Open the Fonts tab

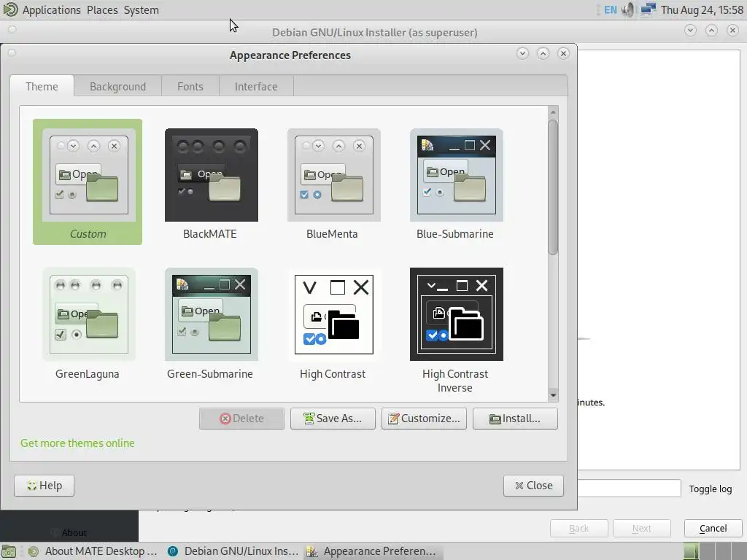[190, 86]
